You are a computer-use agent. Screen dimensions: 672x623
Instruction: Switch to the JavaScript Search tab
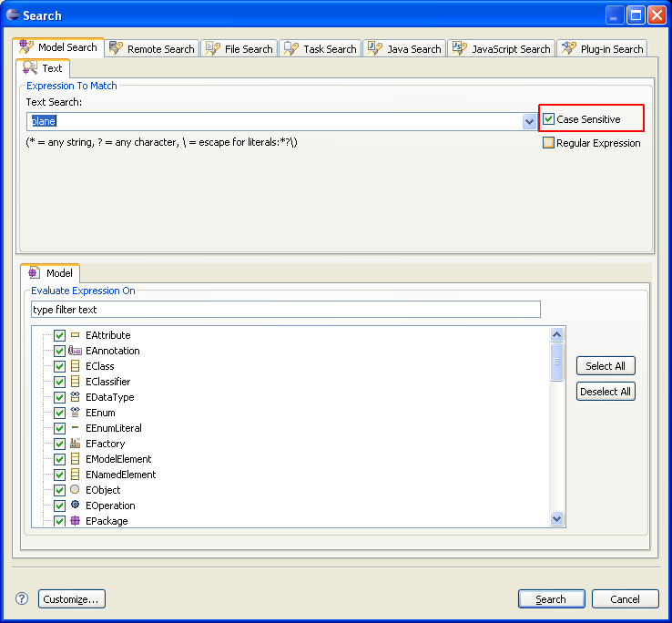pyautogui.click(x=502, y=49)
